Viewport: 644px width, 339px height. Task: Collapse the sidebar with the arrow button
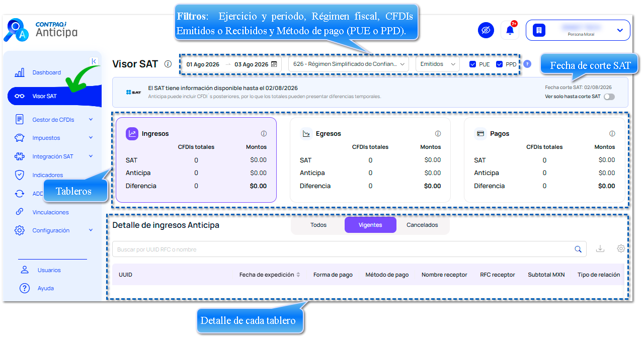tap(94, 61)
